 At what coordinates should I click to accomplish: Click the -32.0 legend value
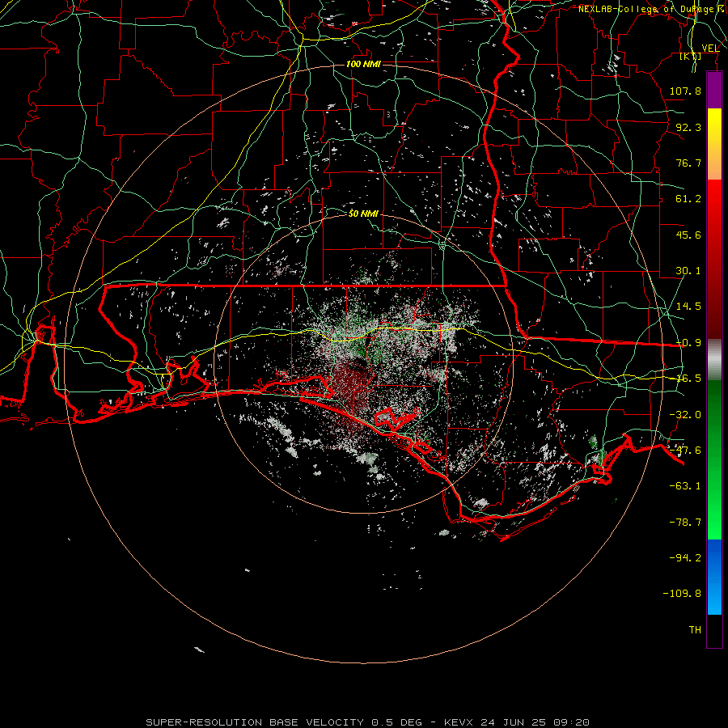[685, 415]
